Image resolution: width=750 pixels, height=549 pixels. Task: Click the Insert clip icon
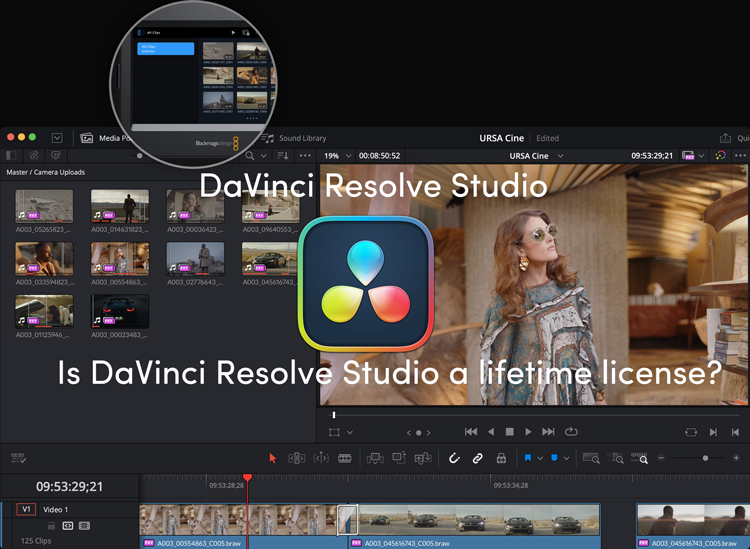click(375, 458)
